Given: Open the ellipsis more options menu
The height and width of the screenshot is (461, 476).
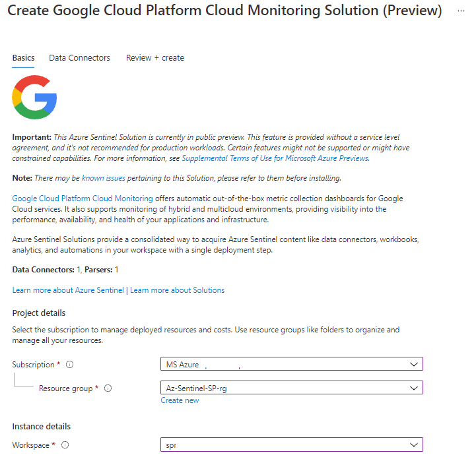Looking at the screenshot, I should coord(459,11).
